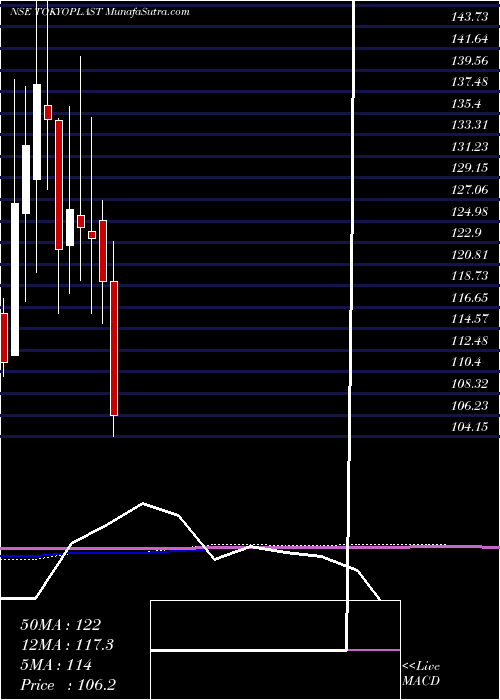The image size is (500, 700).
Task: Click the 110.4 price axis label
Action: 466,362
